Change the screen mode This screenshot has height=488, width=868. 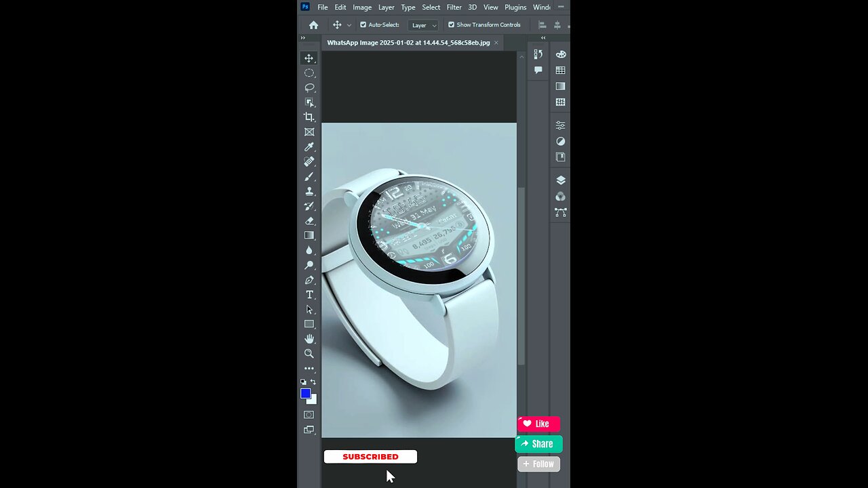pos(309,430)
